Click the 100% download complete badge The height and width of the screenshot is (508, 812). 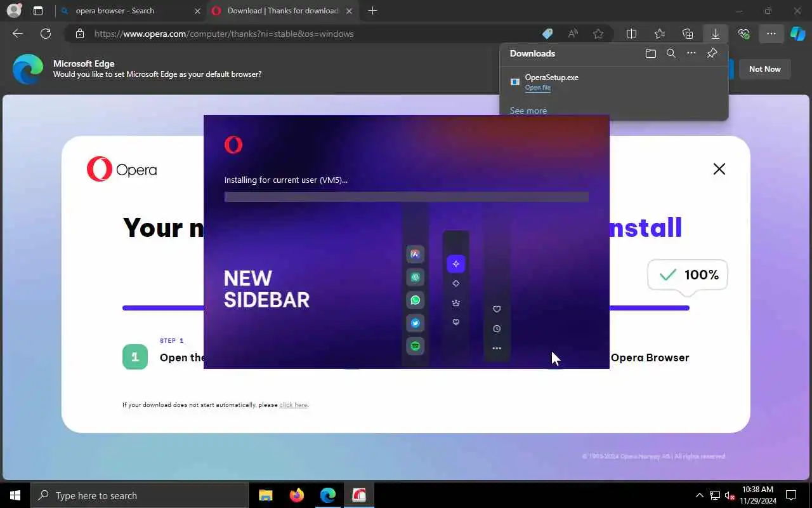[x=688, y=275]
